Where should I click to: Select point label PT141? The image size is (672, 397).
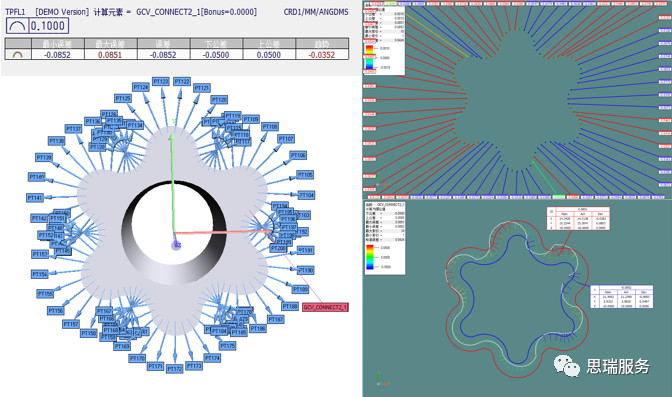pos(35,198)
